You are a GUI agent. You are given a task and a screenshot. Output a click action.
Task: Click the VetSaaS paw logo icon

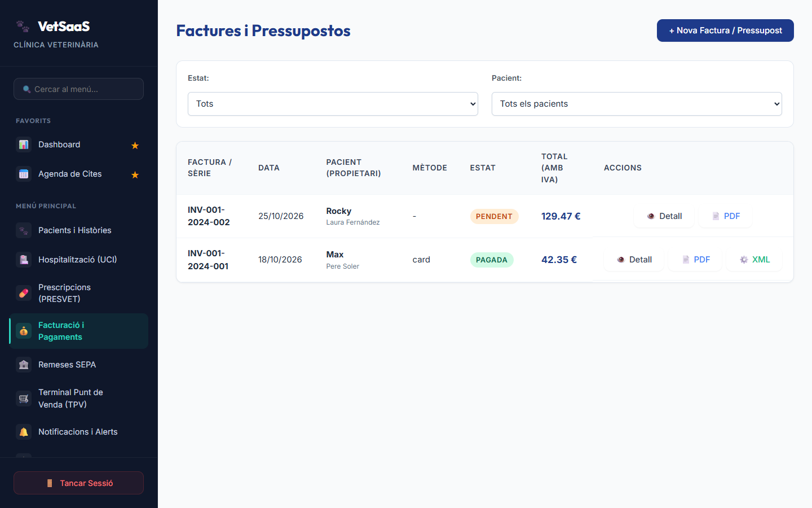(x=23, y=26)
